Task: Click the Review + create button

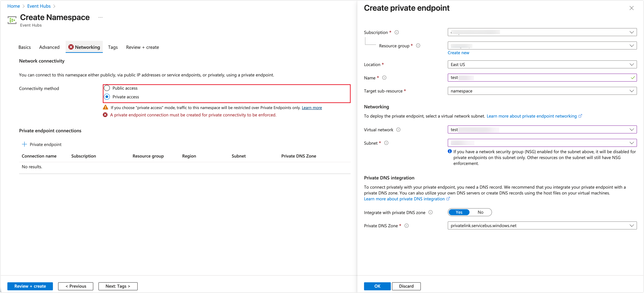Action: pos(30,286)
